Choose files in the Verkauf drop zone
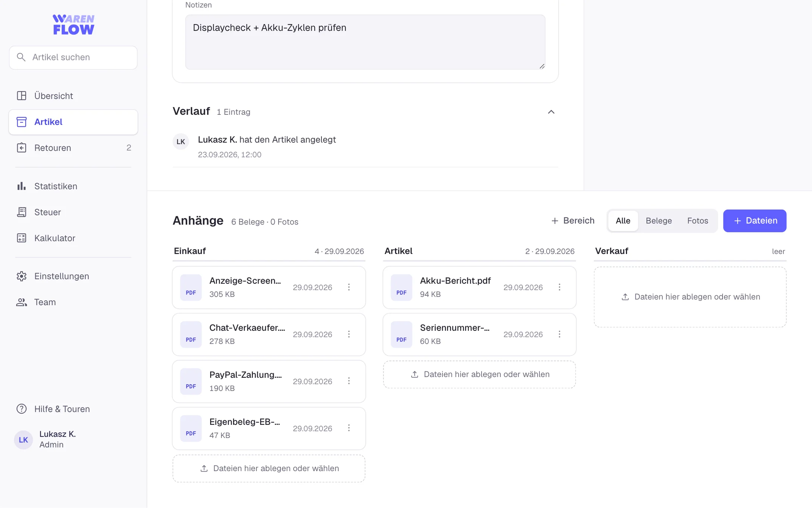Image resolution: width=812 pixels, height=508 pixels. tap(690, 297)
